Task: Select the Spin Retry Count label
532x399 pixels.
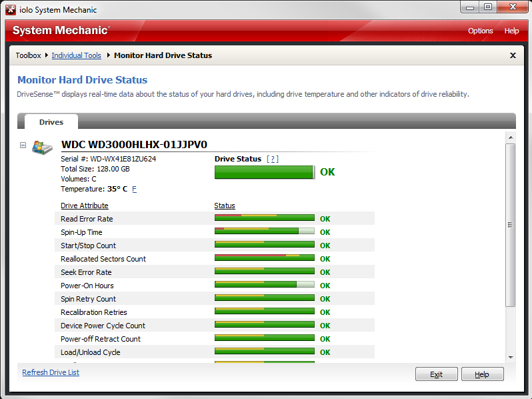Action: 88,299
